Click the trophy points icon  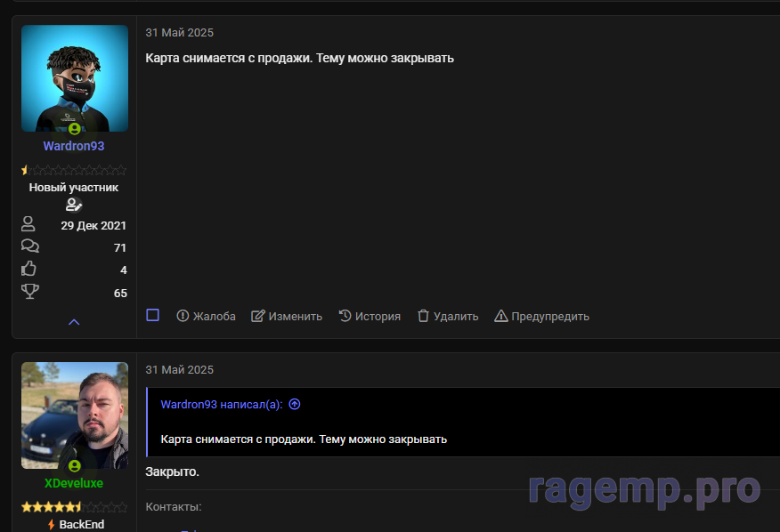pyautogui.click(x=30, y=292)
